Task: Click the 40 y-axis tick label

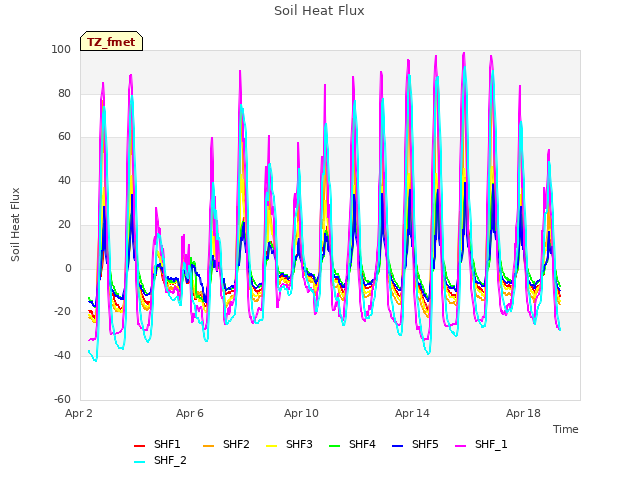Action: pos(64,180)
